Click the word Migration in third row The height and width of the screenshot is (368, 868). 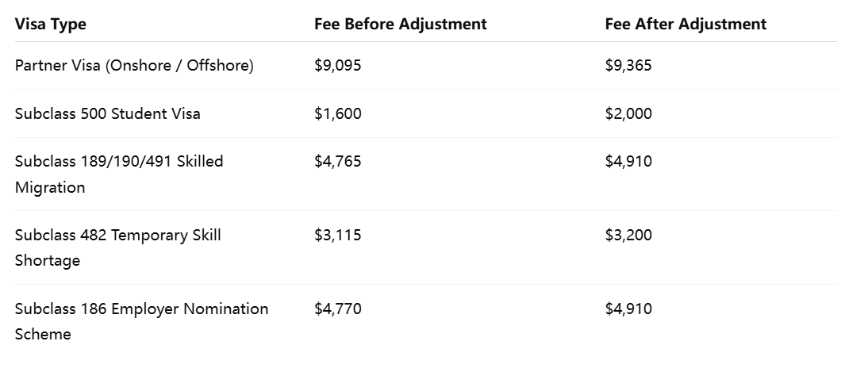click(50, 188)
